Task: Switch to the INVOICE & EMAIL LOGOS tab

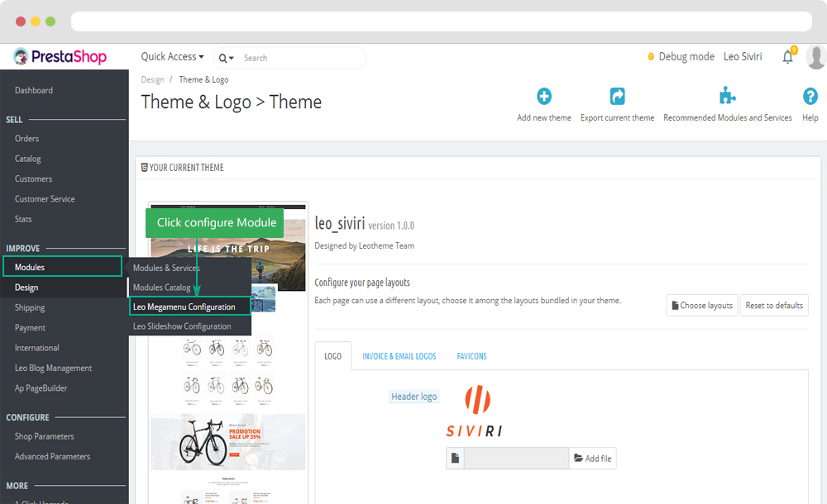Action: 399,356
